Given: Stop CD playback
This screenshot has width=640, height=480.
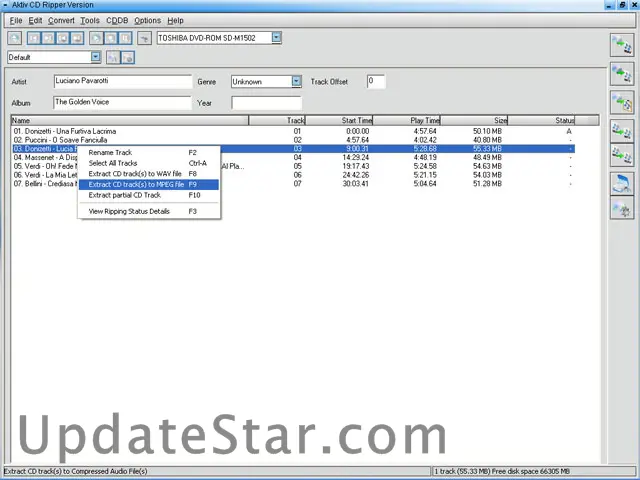Looking at the screenshot, I should [111, 38].
